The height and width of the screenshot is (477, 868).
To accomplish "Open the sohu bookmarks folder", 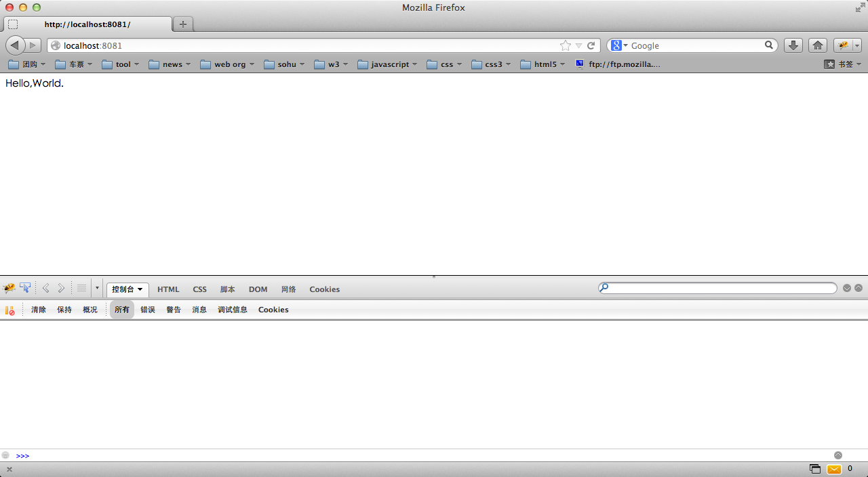I will coord(285,64).
